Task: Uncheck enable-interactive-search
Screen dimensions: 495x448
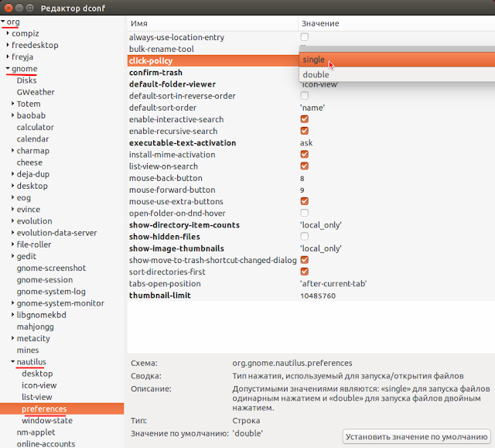Action: [x=304, y=119]
